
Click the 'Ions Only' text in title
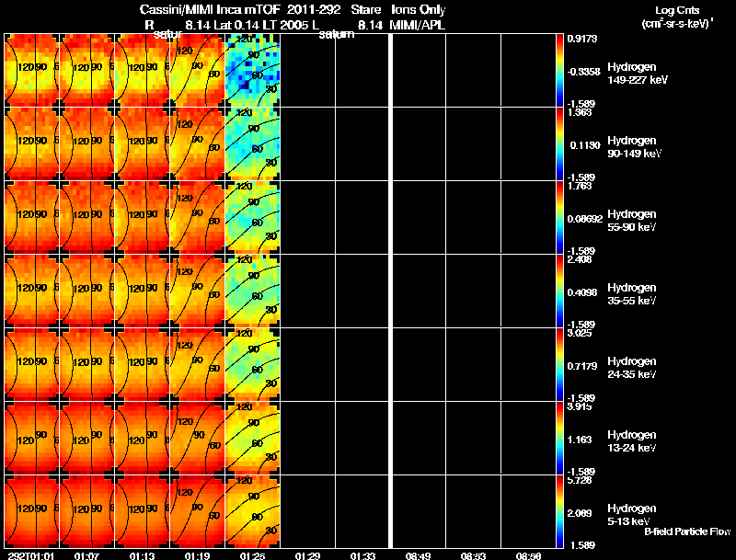(x=419, y=9)
